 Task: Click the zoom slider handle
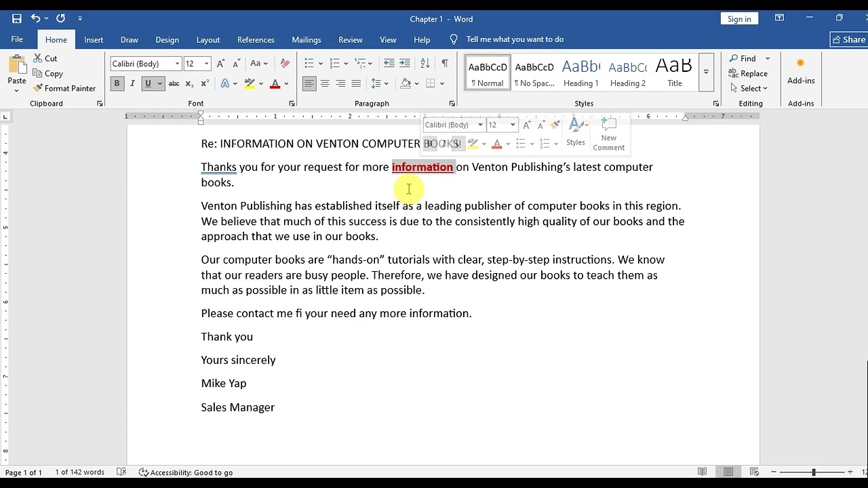point(814,472)
